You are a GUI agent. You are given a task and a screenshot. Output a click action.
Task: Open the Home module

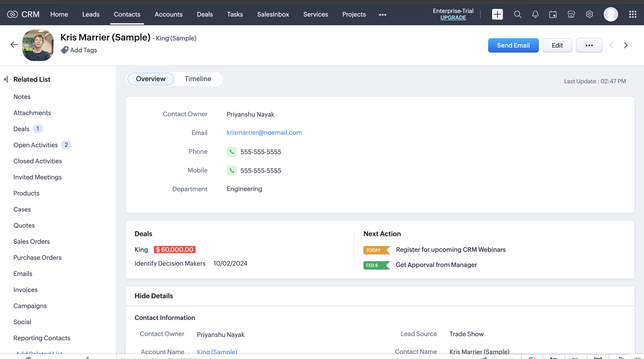click(59, 14)
